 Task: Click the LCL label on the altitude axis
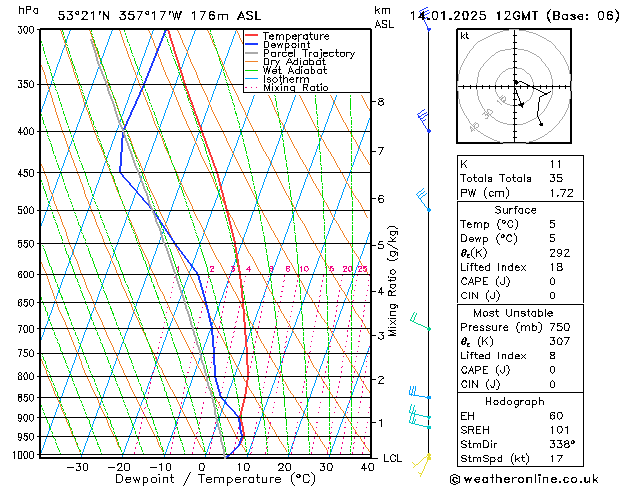[x=392, y=458]
